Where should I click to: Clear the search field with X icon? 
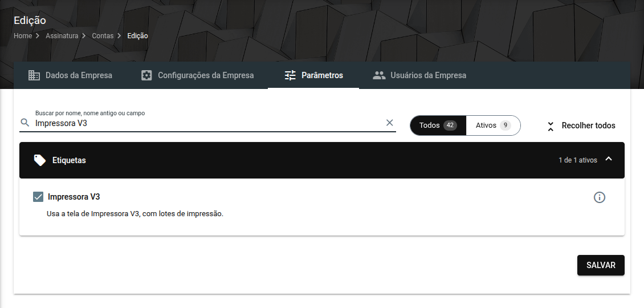click(389, 123)
